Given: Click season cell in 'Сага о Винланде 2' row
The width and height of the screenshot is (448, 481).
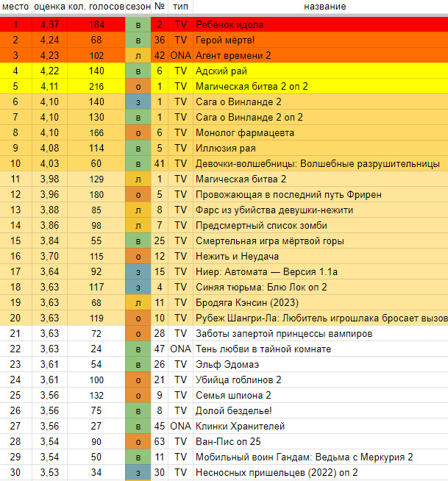Looking at the screenshot, I should (x=138, y=101).
